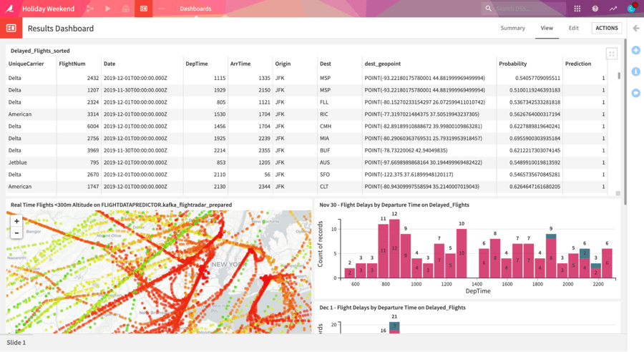
Task: Open the activity trend line icon
Action: click(x=613, y=8)
